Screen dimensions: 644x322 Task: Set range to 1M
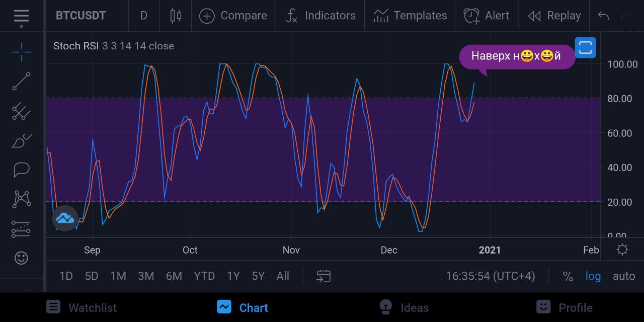(118, 276)
